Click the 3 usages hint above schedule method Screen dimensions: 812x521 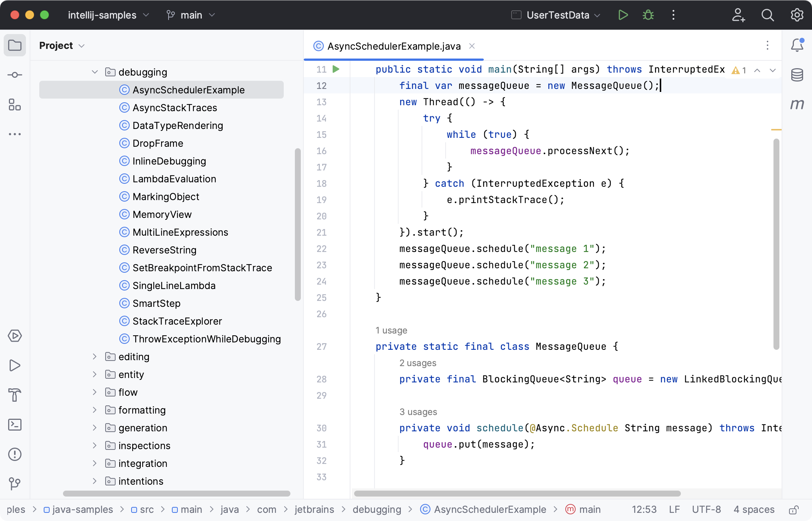419,412
